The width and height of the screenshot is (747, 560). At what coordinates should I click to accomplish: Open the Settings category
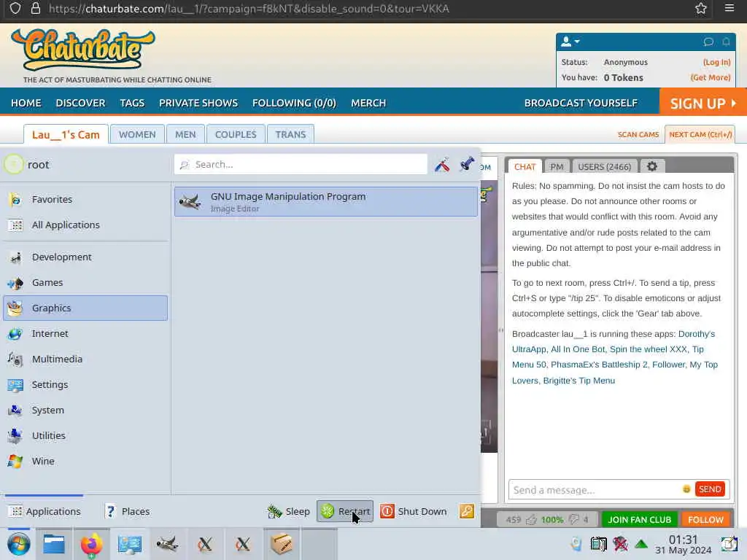(x=86, y=385)
